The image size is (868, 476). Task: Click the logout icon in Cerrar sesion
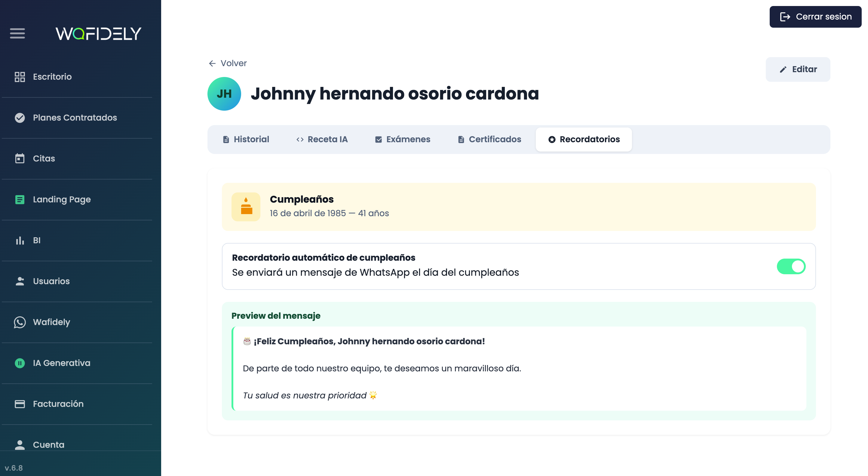point(785,17)
